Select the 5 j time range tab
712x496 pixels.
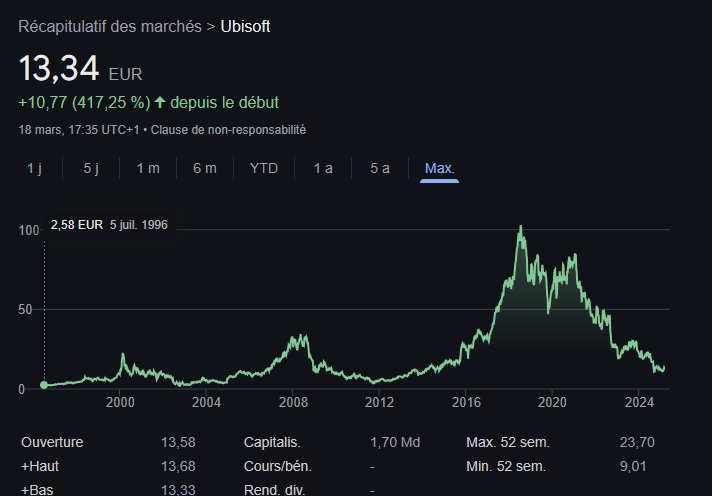point(91,168)
